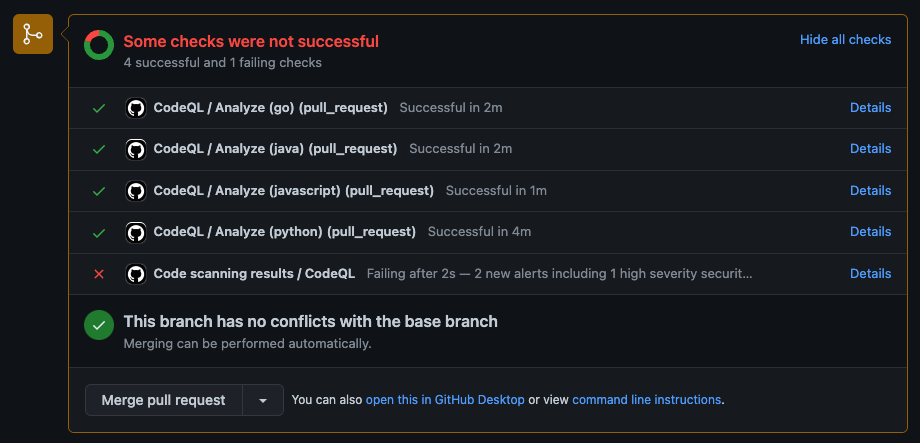Click the checks status donut icon
Viewport: 920px width, 443px height.
coord(98,44)
